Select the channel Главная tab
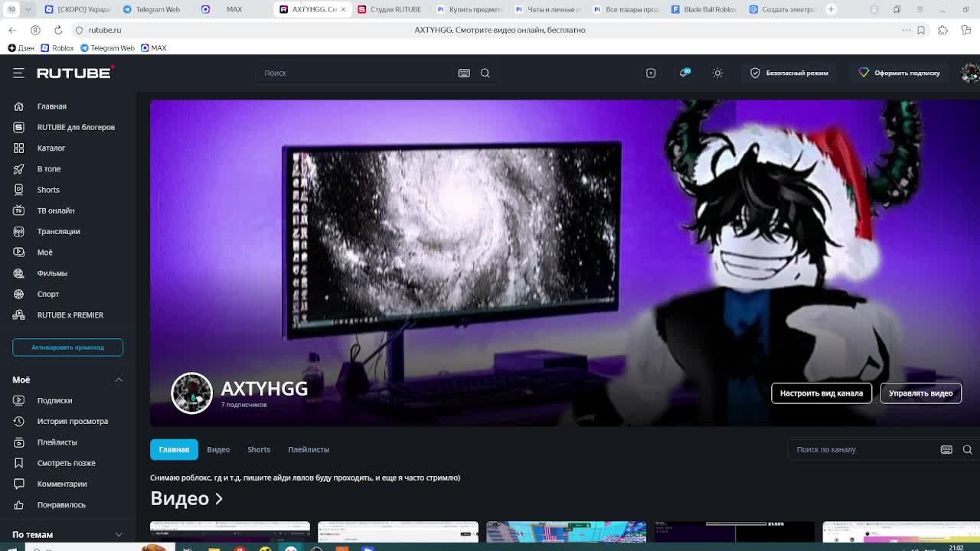This screenshot has height=551, width=980. pos(174,449)
